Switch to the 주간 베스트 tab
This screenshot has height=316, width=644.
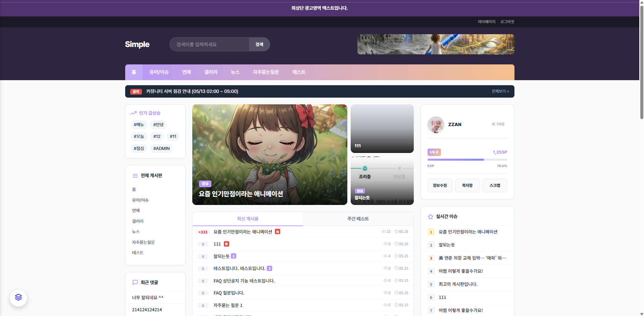coord(358,219)
